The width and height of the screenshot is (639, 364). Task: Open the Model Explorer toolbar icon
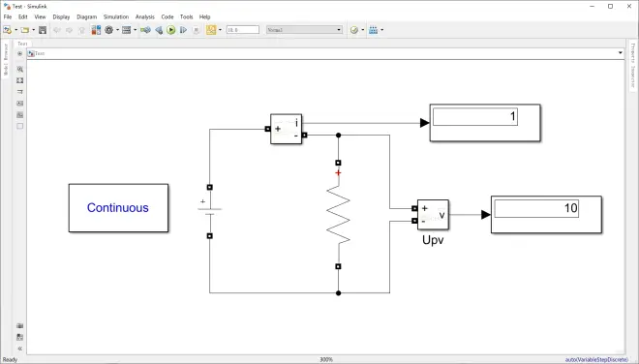(126, 30)
